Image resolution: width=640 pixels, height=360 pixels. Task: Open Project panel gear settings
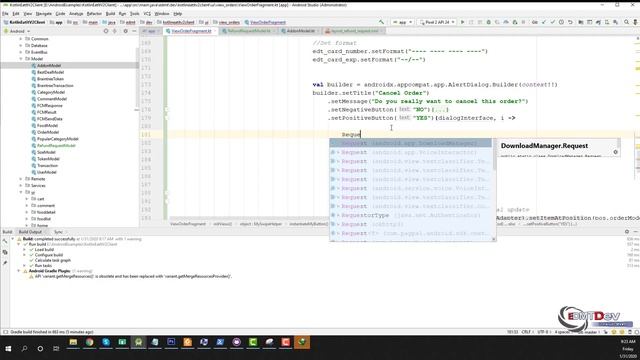tap(125, 31)
